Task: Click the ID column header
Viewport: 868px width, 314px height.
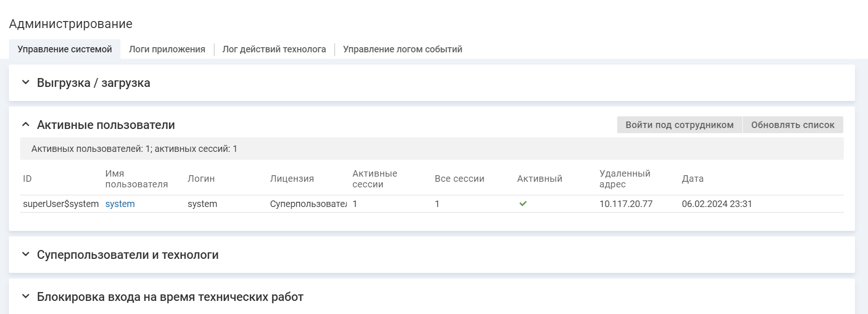Action: 28,179
